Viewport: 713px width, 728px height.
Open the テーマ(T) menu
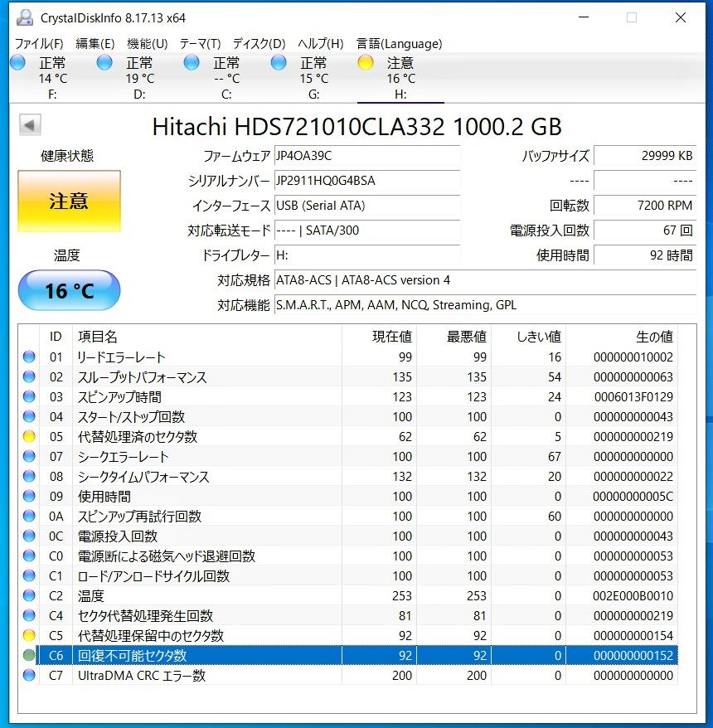pos(200,44)
